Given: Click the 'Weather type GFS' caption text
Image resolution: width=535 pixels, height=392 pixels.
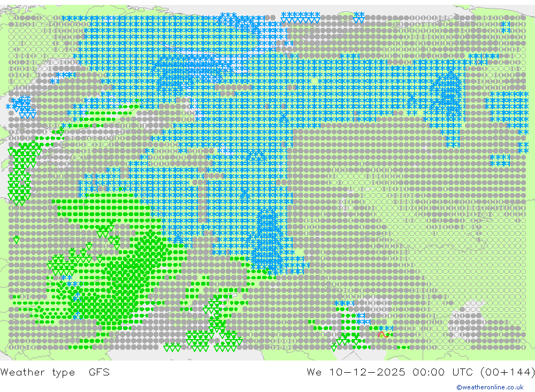Looking at the screenshot, I should pos(55,372).
